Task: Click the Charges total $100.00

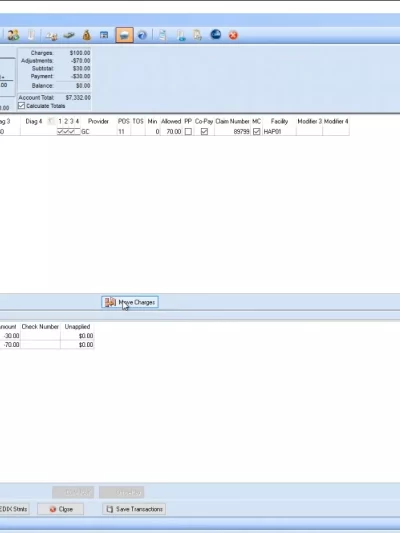Action: pos(80,53)
